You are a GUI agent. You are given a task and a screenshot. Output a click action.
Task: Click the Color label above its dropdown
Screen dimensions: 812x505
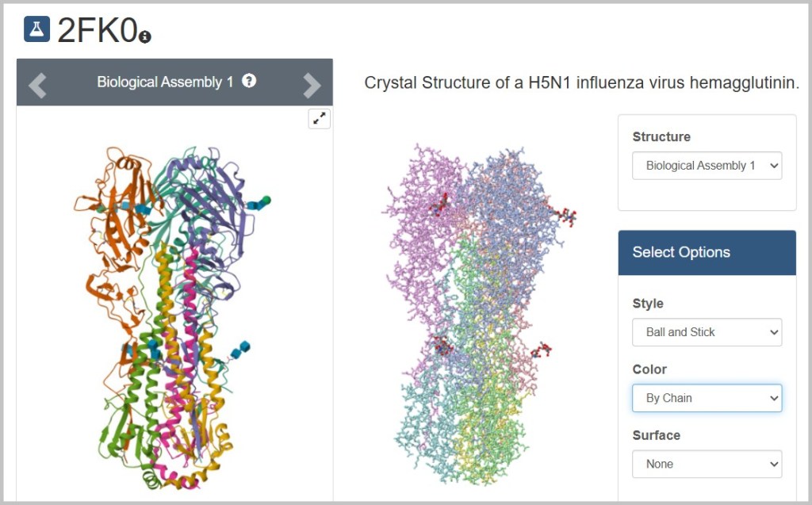[649, 369]
